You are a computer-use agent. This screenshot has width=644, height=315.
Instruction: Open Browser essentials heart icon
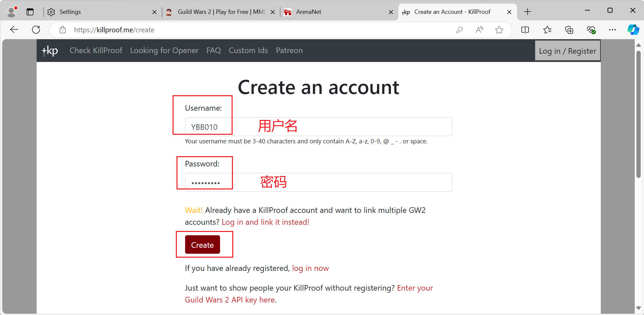coord(591,30)
